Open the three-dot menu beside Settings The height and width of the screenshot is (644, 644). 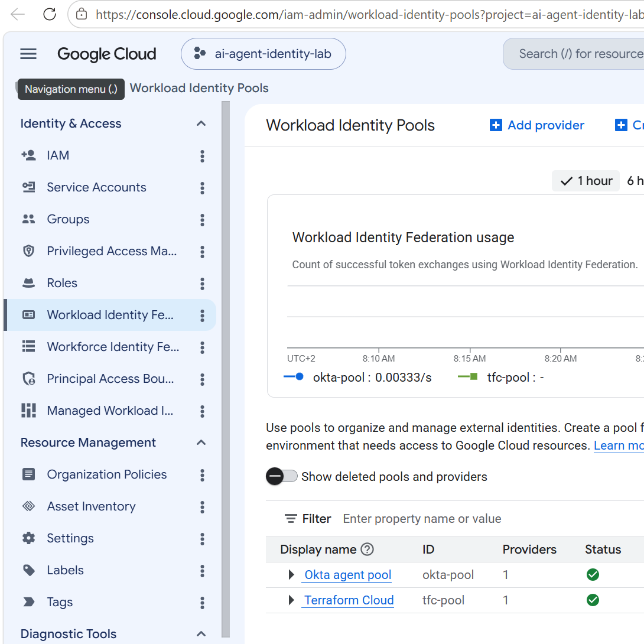coord(202,538)
